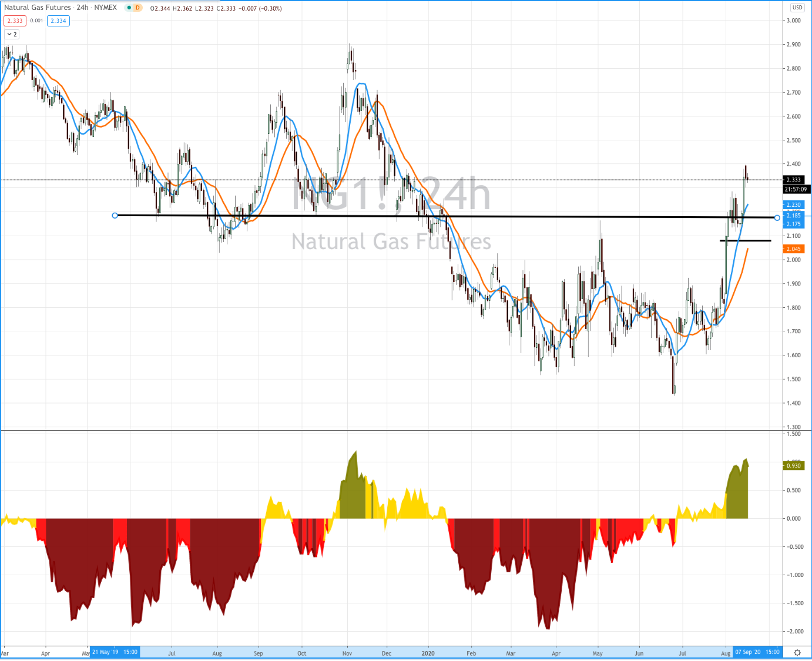Click the 0.001 spread value between prices
Viewport: 812px width, 661px height.
[36, 21]
